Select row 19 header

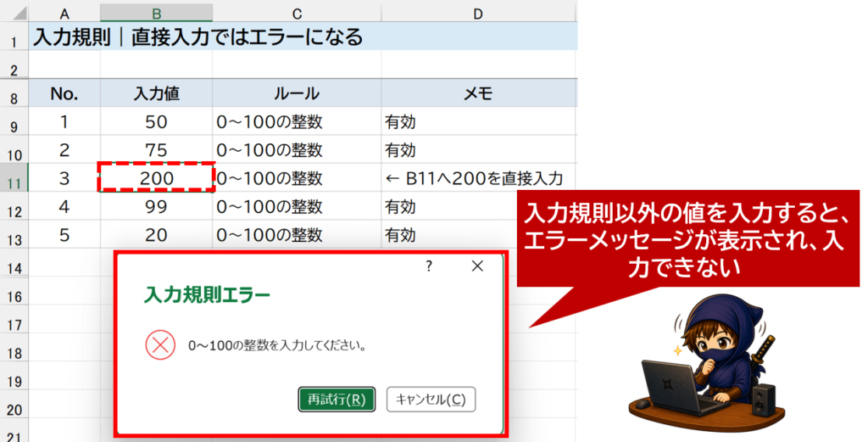[x=14, y=376]
